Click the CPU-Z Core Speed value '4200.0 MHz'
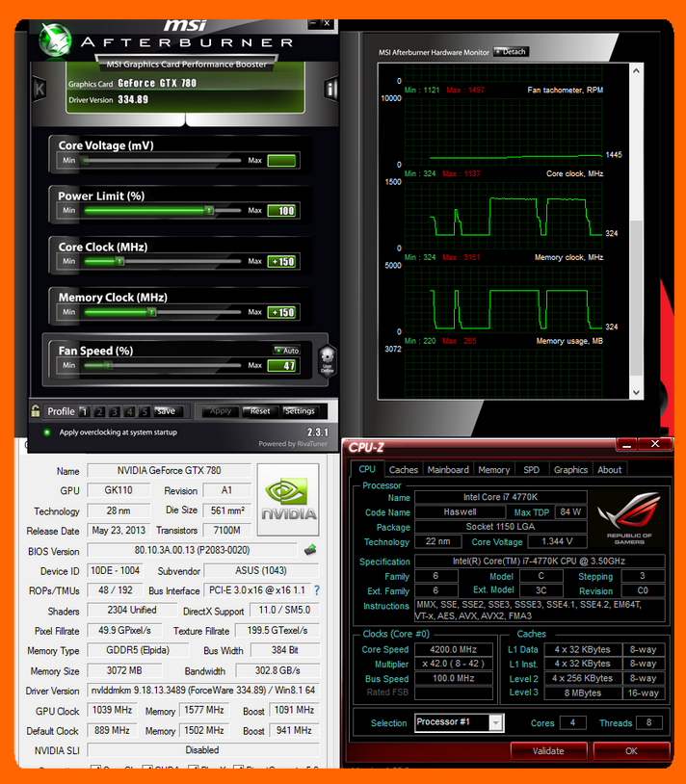The width and height of the screenshot is (686, 784). pos(454,649)
